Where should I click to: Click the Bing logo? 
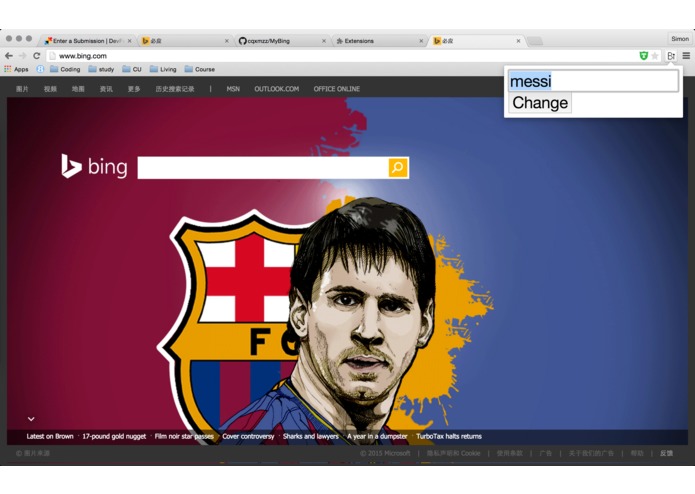[x=94, y=167]
